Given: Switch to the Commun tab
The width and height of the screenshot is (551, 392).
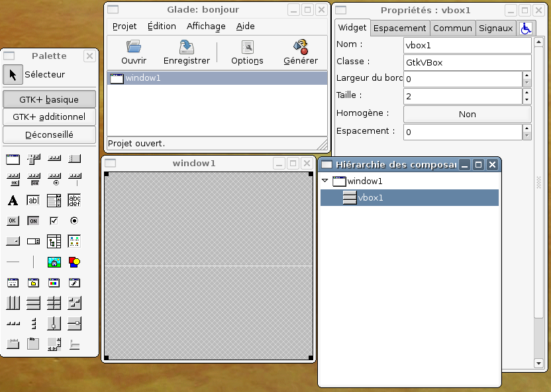Looking at the screenshot, I should [452, 28].
